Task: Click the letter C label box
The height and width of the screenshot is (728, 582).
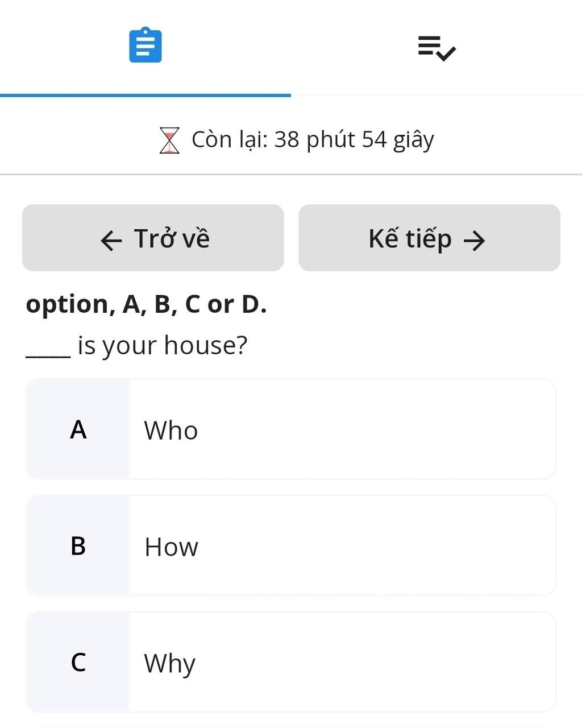Action: tap(78, 662)
